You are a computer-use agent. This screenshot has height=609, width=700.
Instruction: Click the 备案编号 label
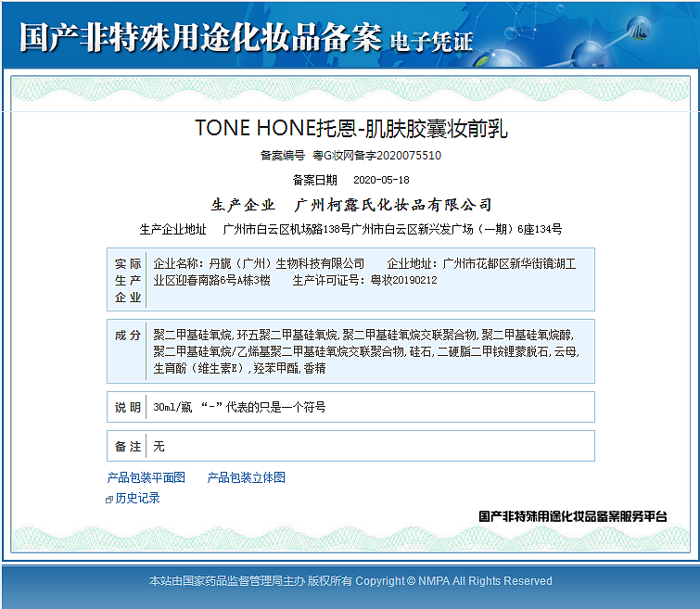point(282,156)
